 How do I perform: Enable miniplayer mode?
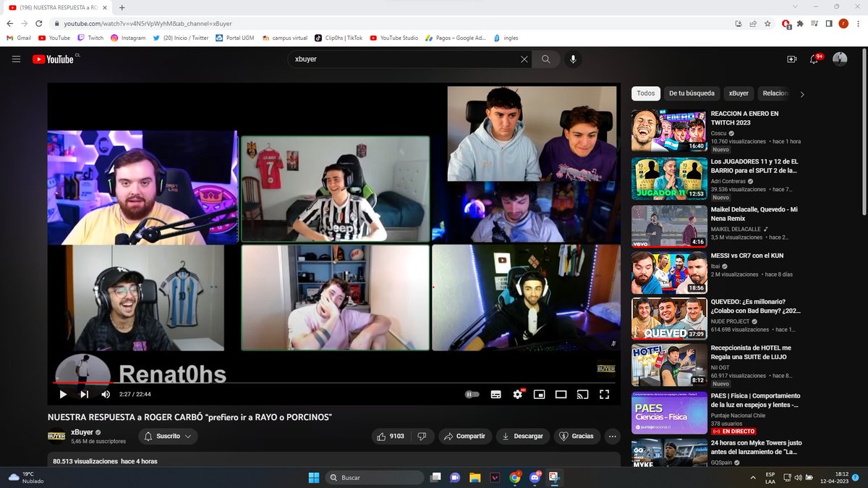(x=539, y=394)
